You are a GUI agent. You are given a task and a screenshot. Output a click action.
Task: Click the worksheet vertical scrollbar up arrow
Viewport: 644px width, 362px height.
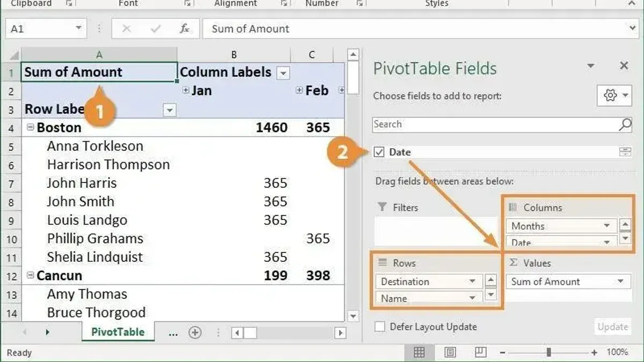click(x=353, y=54)
